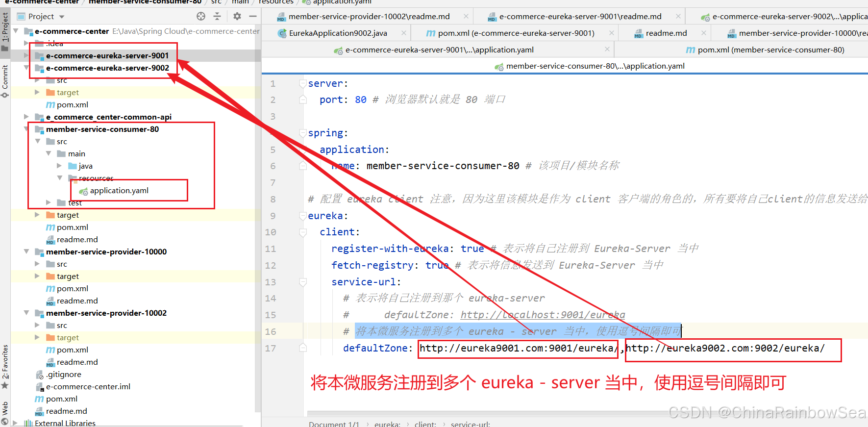Image resolution: width=868 pixels, height=427 pixels.
Task: Click line number 17 in gutter
Action: tap(271, 348)
